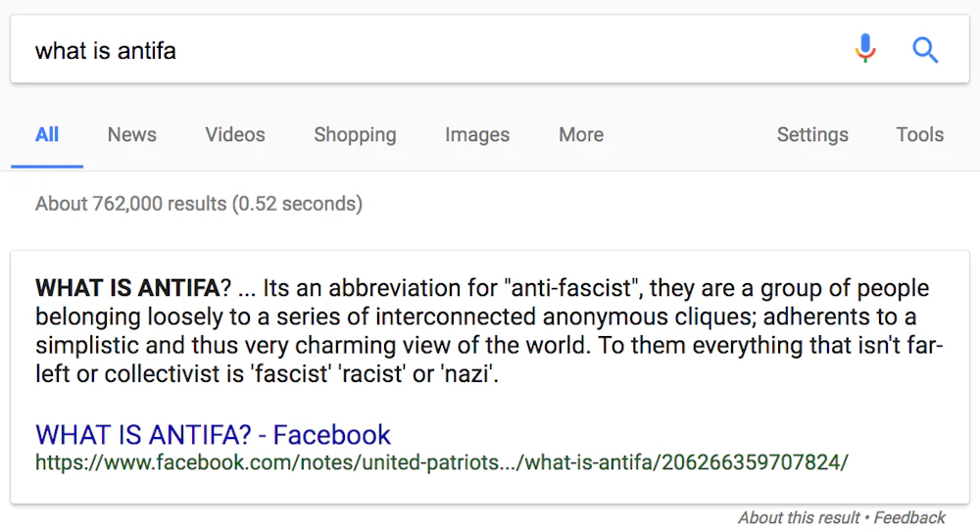Show Images search results

[477, 135]
